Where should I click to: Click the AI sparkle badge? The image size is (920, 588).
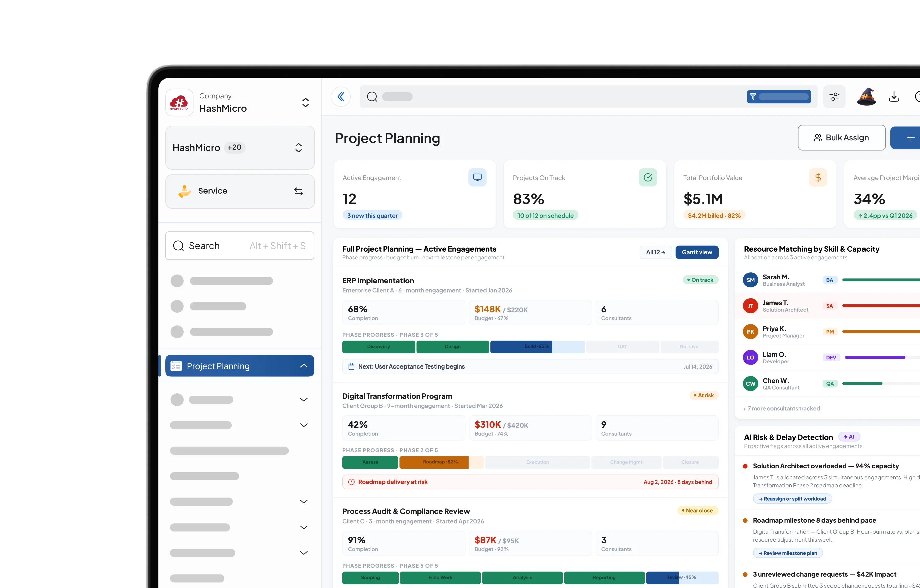point(849,437)
